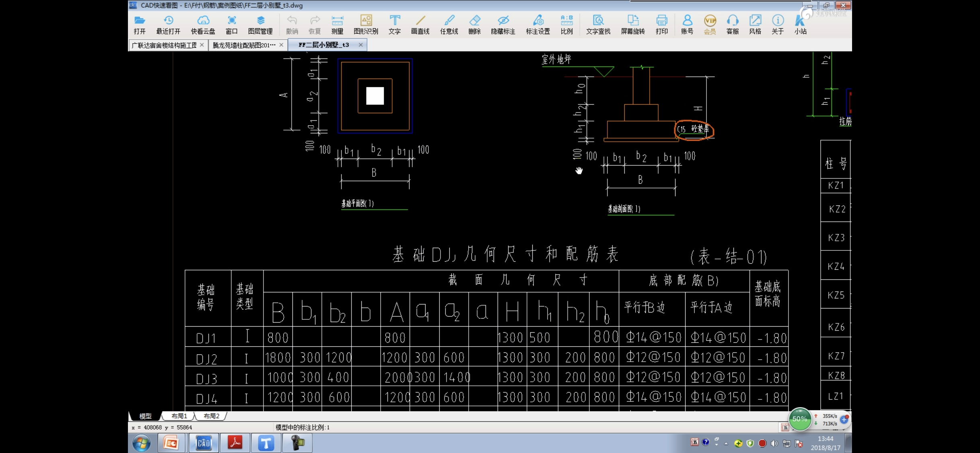Click 模型中的标注比例 status text

pos(303,427)
